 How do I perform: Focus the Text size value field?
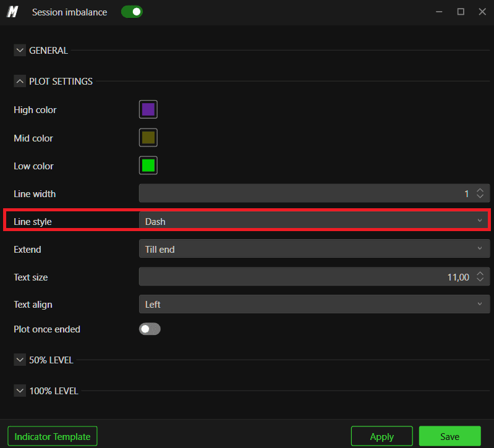pyautogui.click(x=314, y=277)
